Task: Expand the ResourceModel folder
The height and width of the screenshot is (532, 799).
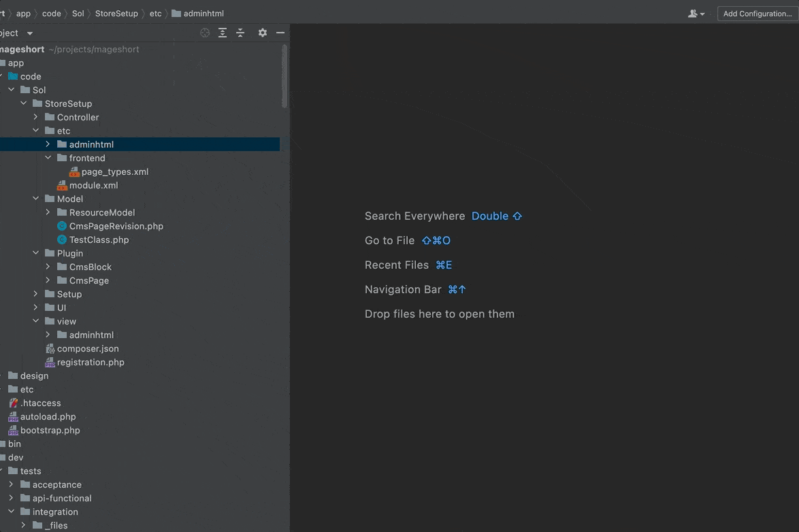Action: pos(48,213)
